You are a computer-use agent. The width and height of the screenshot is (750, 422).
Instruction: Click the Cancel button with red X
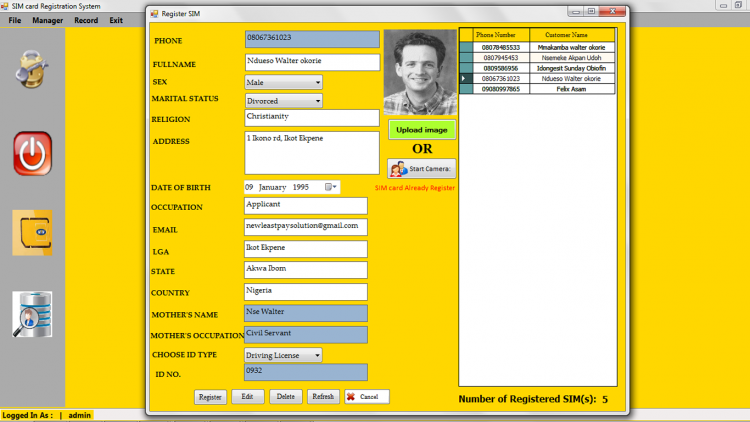tap(366, 397)
